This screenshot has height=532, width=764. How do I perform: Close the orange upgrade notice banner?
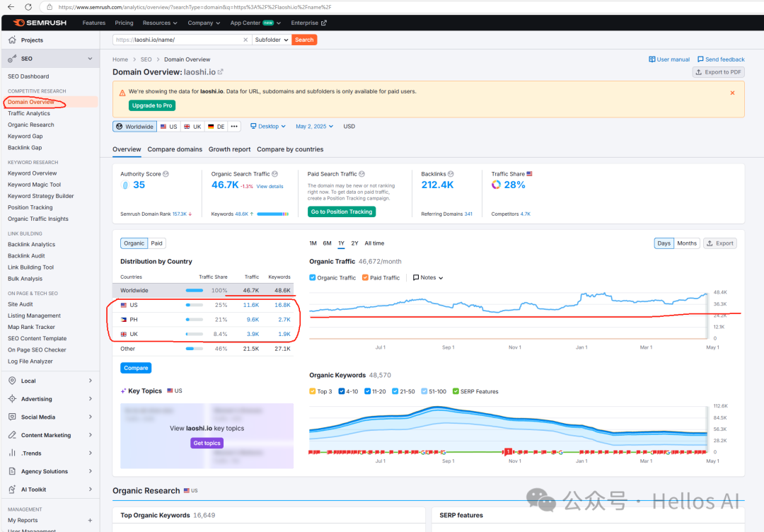pos(732,93)
